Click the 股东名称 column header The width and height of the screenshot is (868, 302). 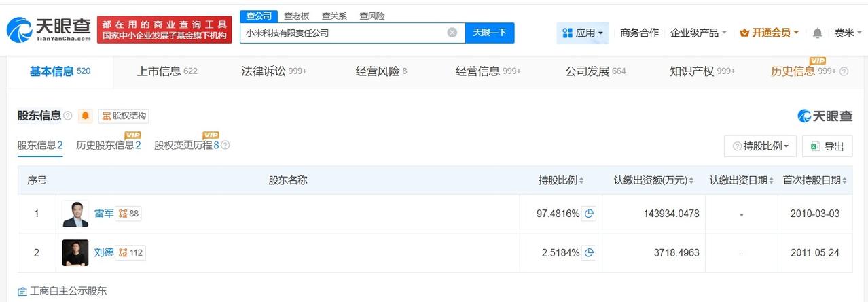[x=288, y=180]
